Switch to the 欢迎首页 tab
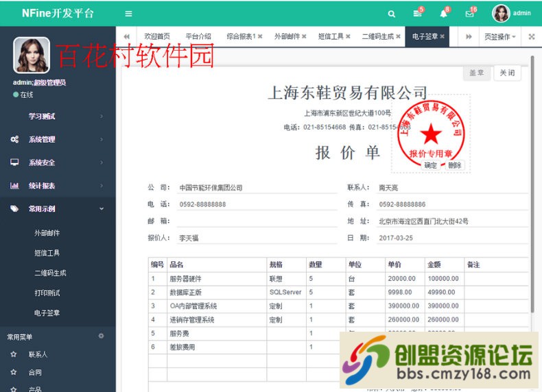The height and width of the screenshot is (392, 542). (x=157, y=36)
